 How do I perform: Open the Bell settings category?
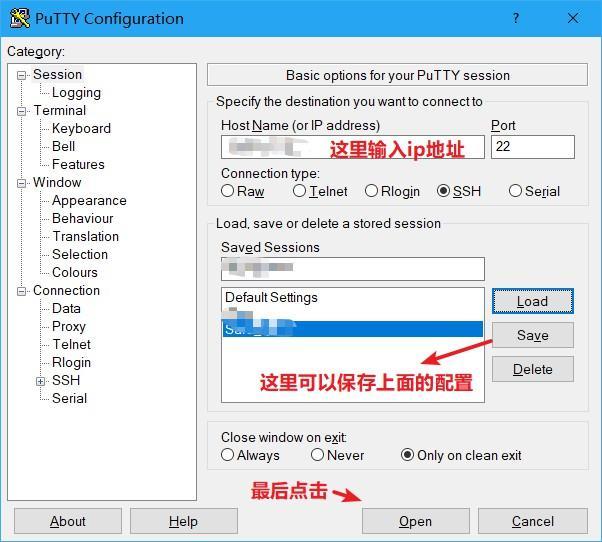click(63, 146)
